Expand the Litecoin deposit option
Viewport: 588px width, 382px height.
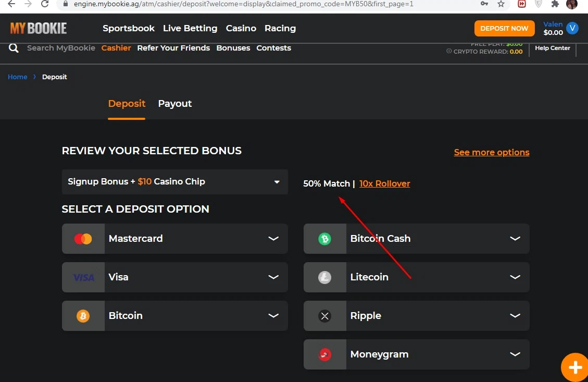pyautogui.click(x=417, y=277)
